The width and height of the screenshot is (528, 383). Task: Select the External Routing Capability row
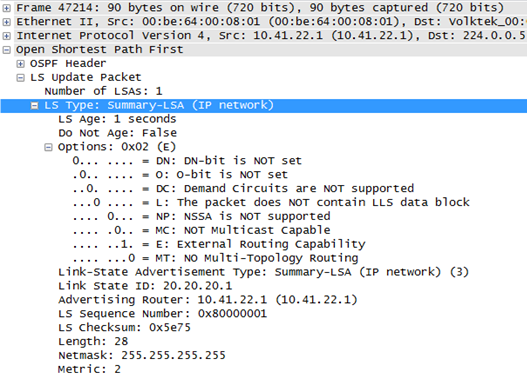(219, 244)
